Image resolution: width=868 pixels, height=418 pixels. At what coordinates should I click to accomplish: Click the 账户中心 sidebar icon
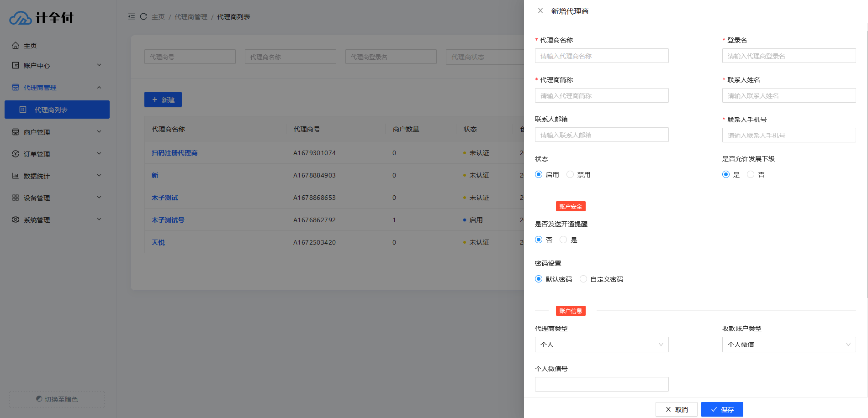pyautogui.click(x=16, y=65)
